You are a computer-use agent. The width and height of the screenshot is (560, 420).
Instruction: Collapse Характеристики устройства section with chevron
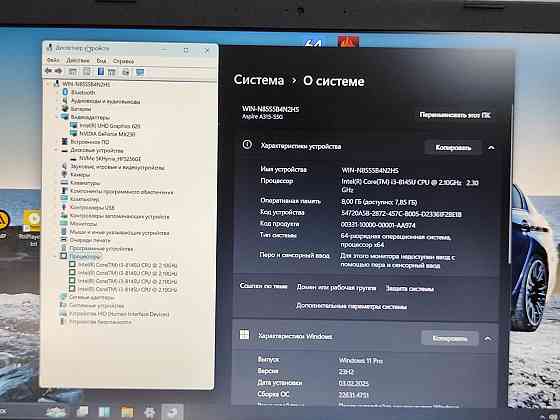pos(491,148)
